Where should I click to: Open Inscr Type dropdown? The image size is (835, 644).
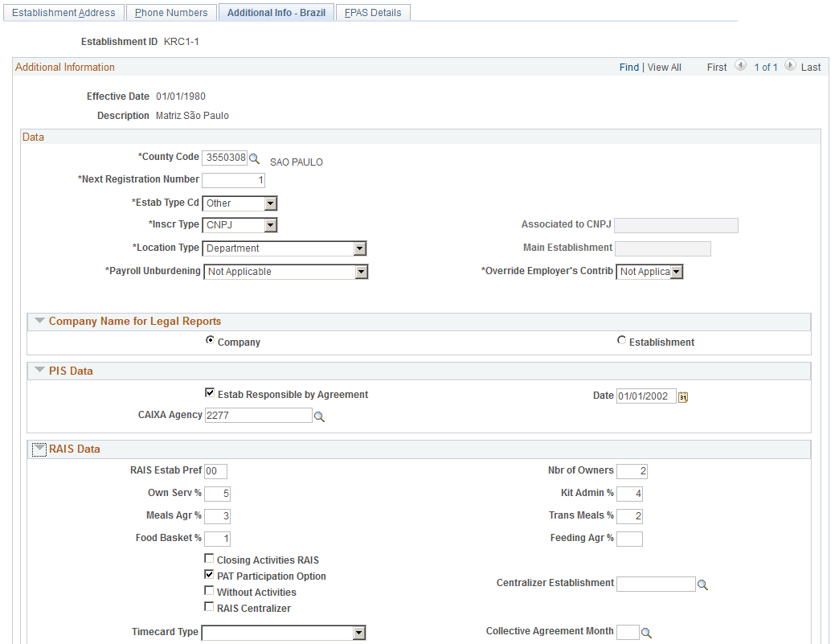coord(271,225)
